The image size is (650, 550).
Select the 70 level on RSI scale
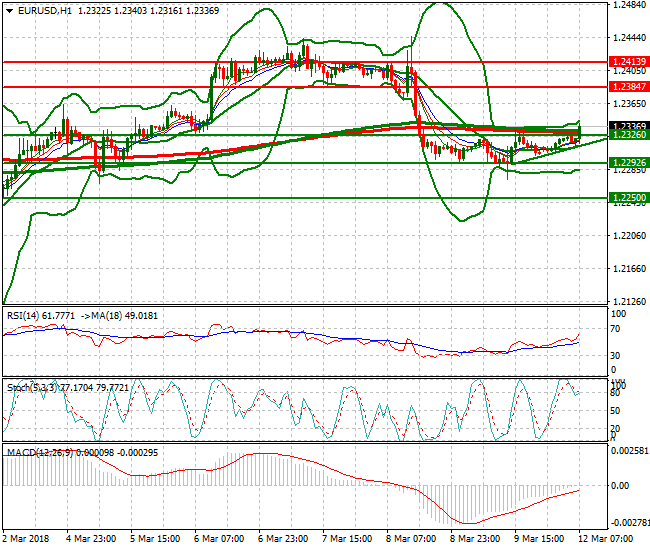click(617, 328)
